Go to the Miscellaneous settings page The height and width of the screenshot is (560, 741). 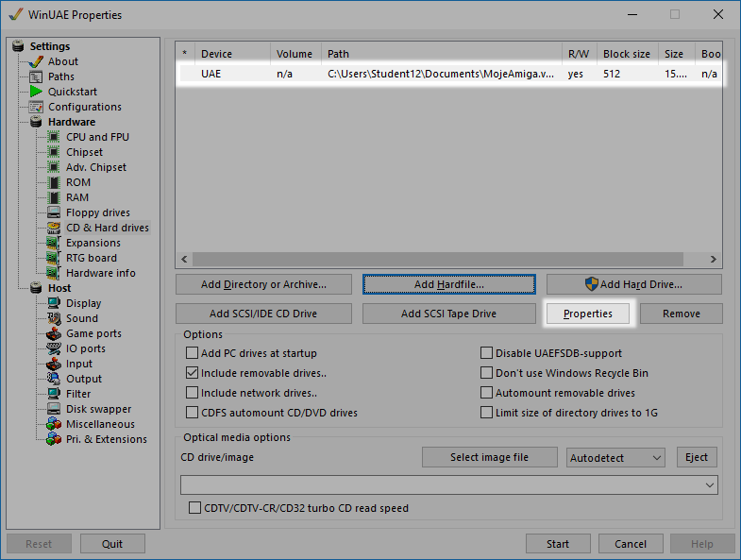coord(100,424)
